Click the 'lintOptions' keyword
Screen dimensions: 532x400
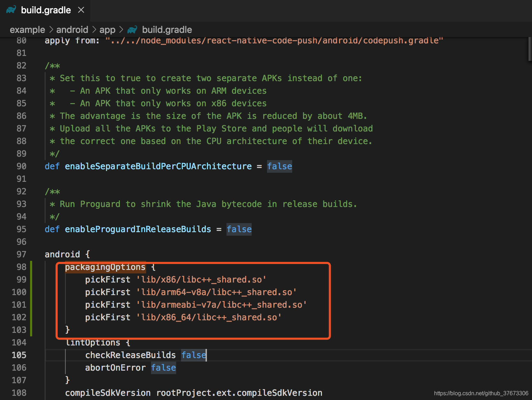[93, 343]
